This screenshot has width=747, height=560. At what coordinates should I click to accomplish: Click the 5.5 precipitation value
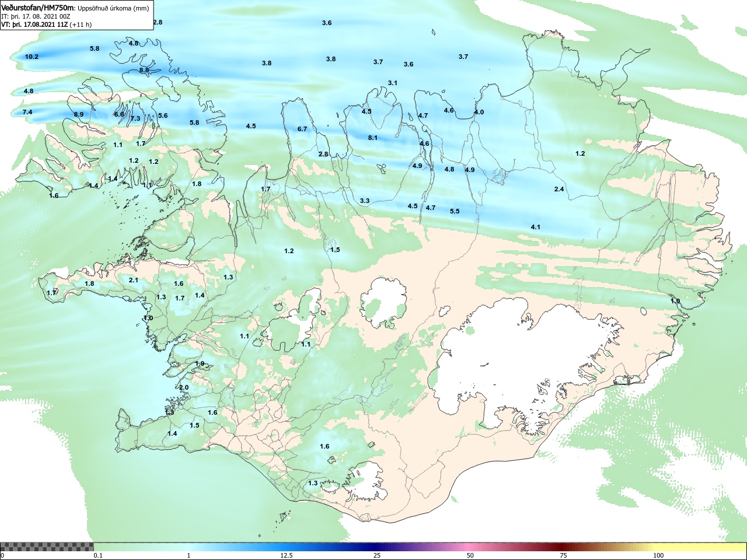point(455,211)
